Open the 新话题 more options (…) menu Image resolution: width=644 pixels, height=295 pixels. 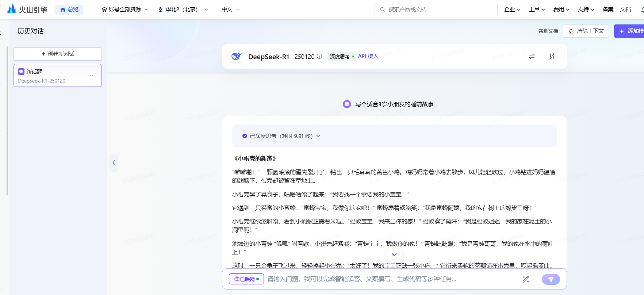[x=91, y=75]
